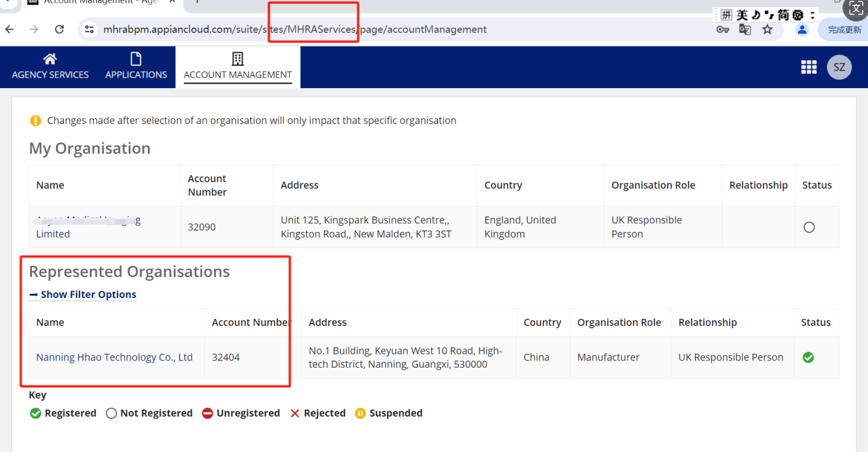
Task: Open the SZ user profile menu
Action: (x=839, y=67)
